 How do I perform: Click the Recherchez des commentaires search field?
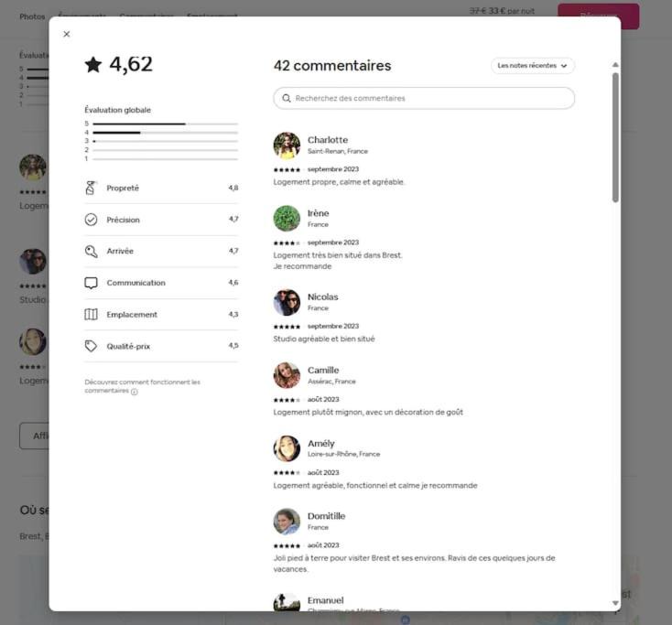click(x=424, y=98)
